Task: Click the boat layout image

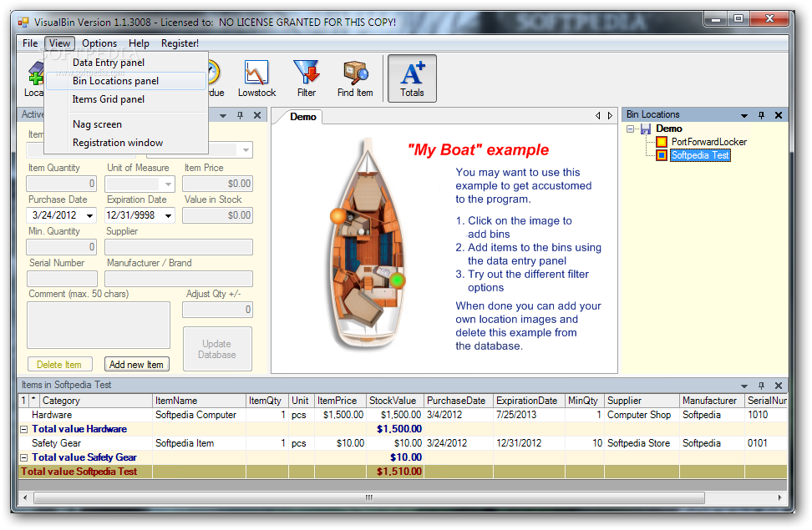Action: pos(368,243)
